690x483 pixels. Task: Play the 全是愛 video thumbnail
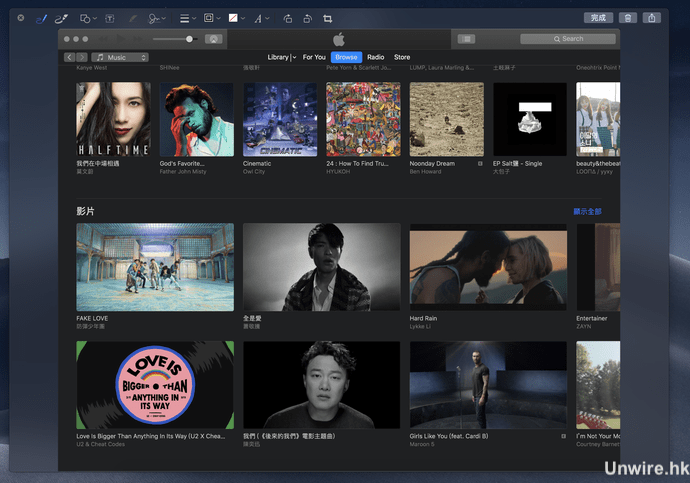(322, 267)
